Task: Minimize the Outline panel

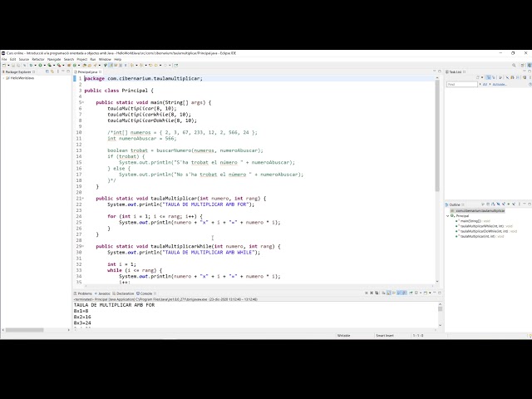Action: [525, 204]
